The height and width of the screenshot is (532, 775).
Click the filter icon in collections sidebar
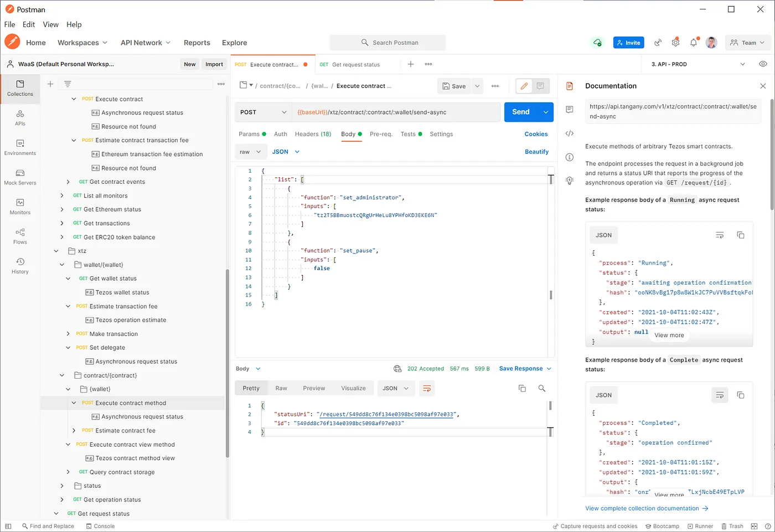[68, 84]
